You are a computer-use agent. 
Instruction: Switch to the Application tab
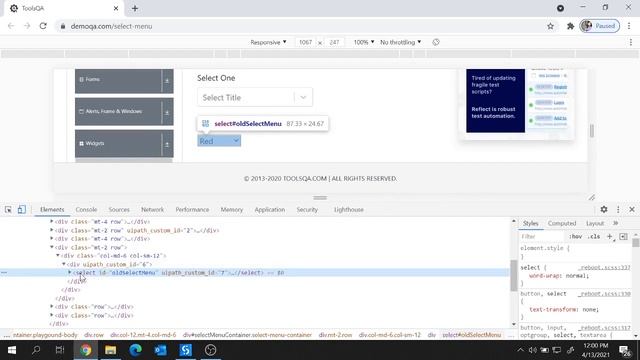pos(269,210)
